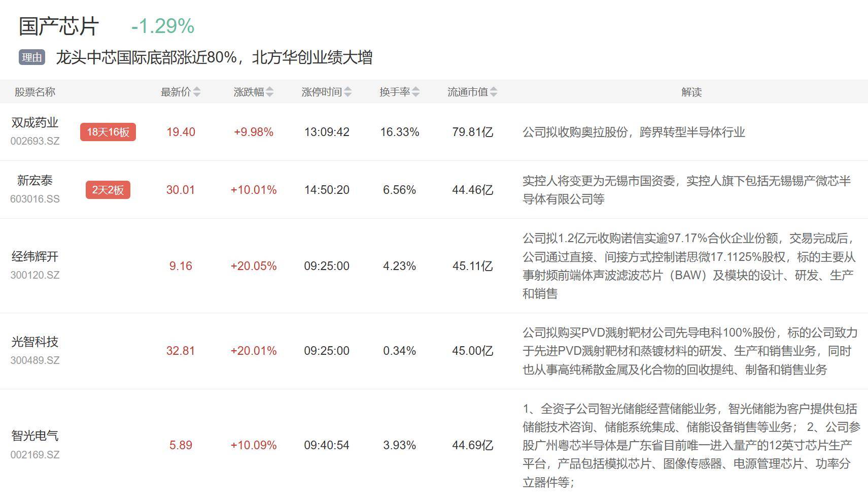Select stock code 300489.SZ
Viewport: 868px width, 500px height.
point(35,360)
